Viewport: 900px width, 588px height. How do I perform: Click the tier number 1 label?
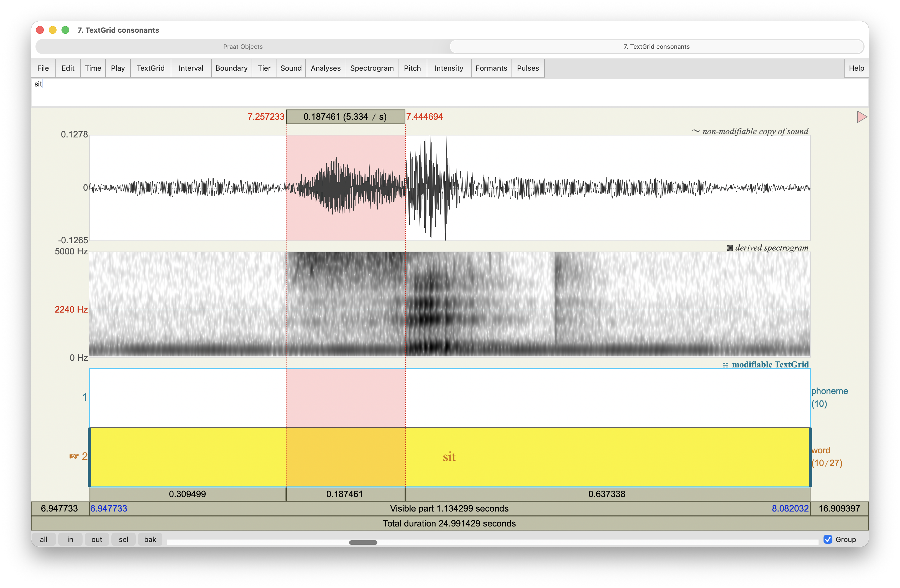tap(85, 397)
